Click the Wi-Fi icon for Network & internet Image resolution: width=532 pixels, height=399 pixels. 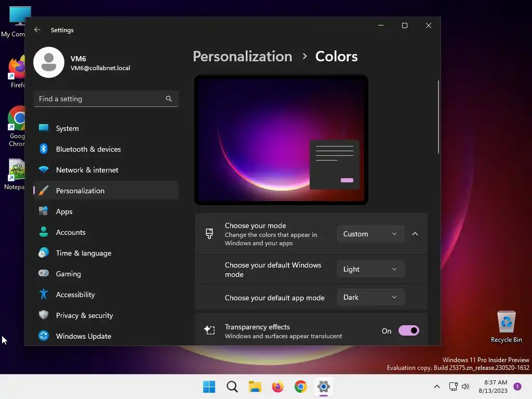[x=44, y=169]
